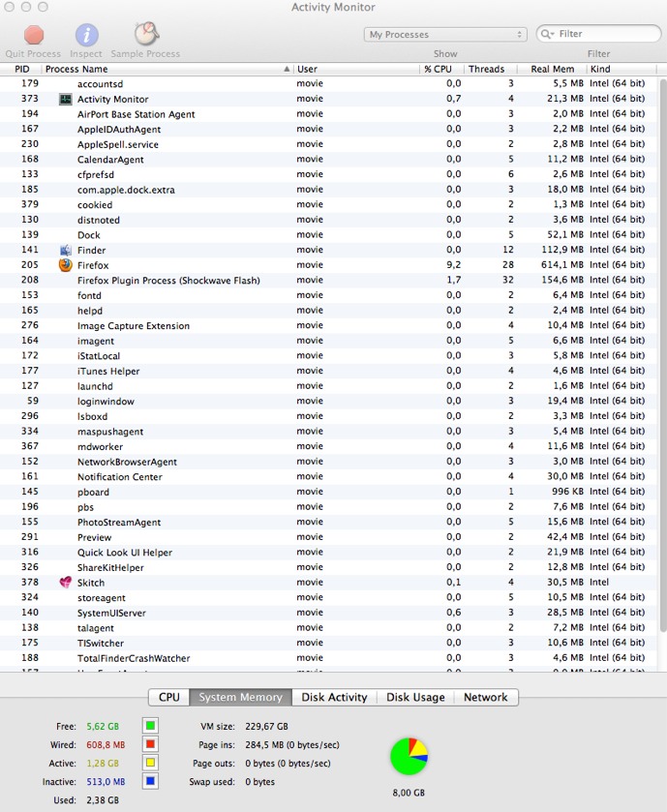Select the TISwitcher process
The height and width of the screenshot is (812, 667).
329,643
